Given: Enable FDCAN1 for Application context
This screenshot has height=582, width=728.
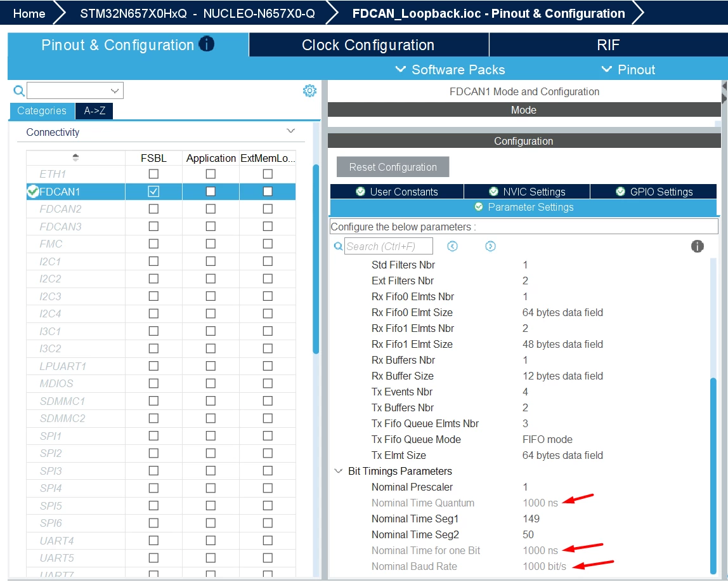Looking at the screenshot, I should (x=211, y=192).
